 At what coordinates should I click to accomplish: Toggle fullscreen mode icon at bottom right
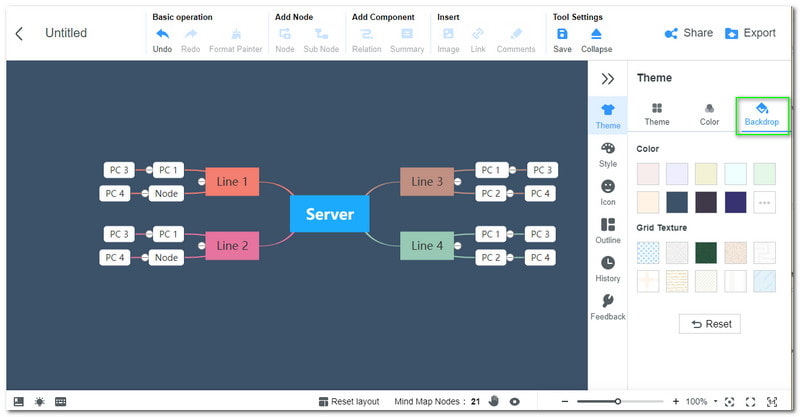point(751,401)
